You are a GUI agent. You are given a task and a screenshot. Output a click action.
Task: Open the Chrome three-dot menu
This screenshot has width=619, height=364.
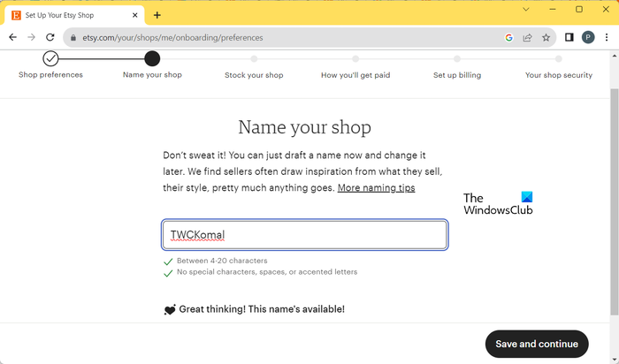(607, 38)
